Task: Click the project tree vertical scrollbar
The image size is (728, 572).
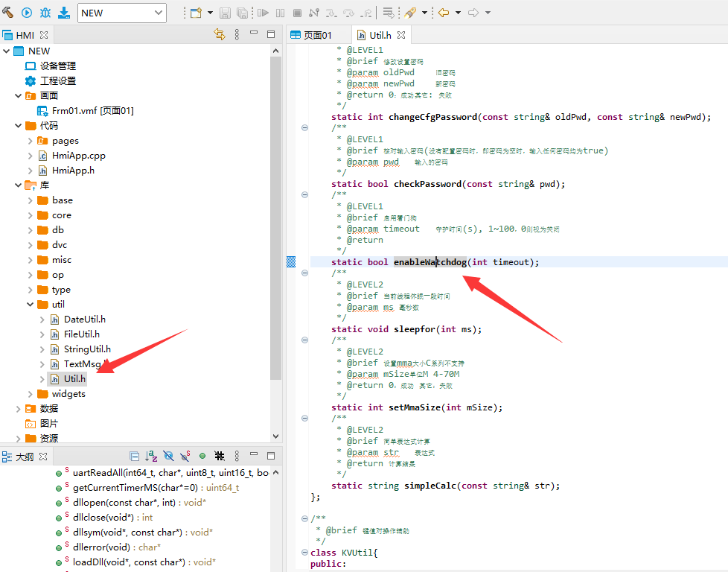Action: pyautogui.click(x=275, y=218)
